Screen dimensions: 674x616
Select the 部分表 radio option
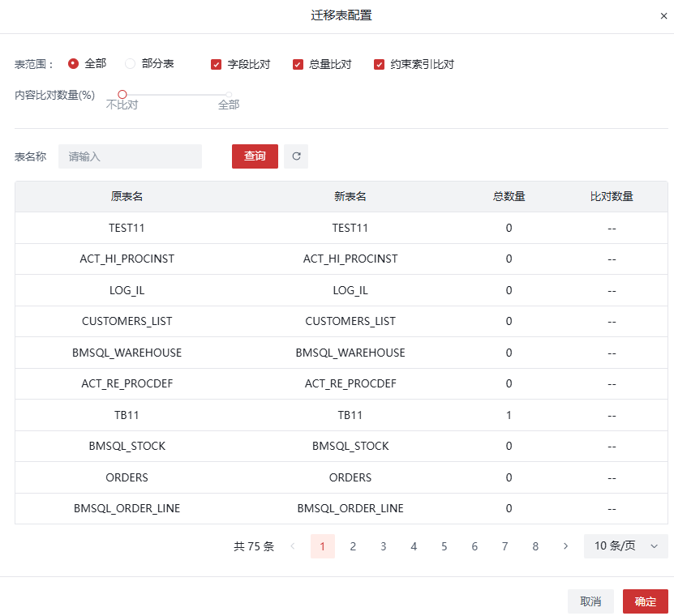(131, 63)
